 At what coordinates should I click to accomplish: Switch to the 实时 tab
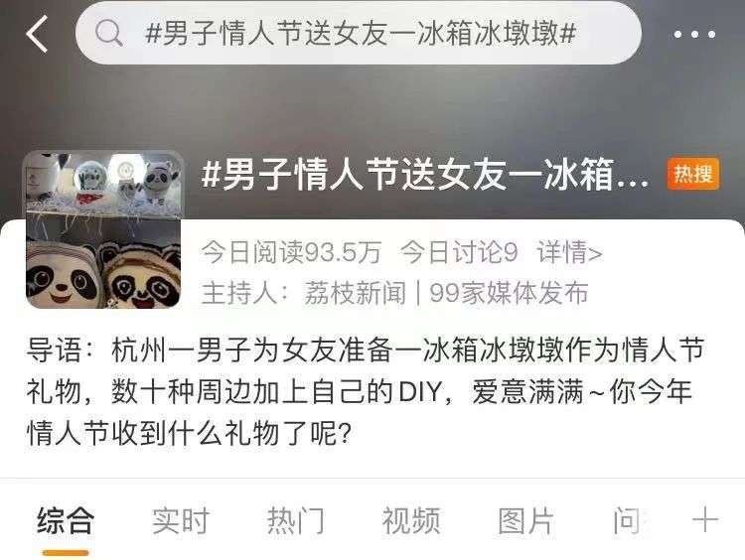tap(181, 520)
